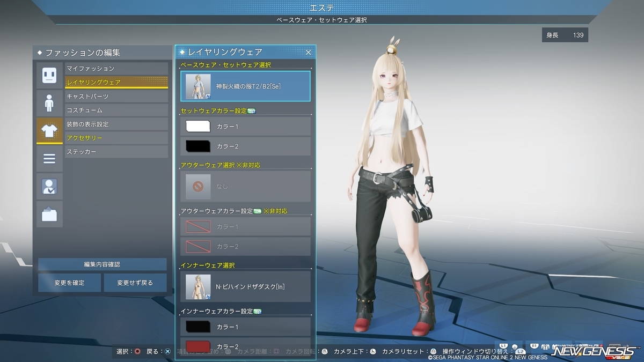Viewport: 644px width, 362px height.
Task: Click the カメラ上下 stick prompt icon
Action: 374,352
